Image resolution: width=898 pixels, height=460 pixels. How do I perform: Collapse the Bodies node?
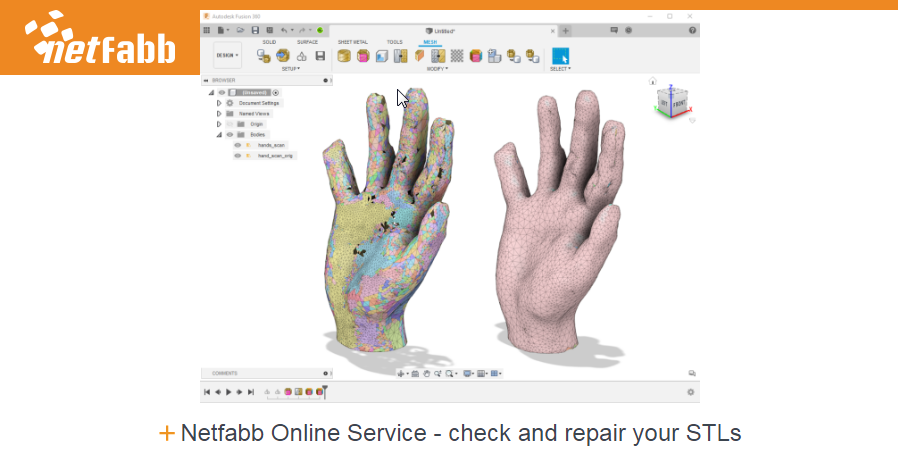pyautogui.click(x=219, y=135)
